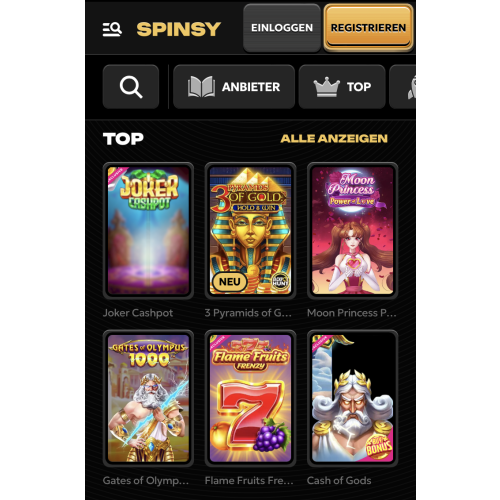Open Moon Princess Power of Love game
The height and width of the screenshot is (500, 500).
coord(352,231)
